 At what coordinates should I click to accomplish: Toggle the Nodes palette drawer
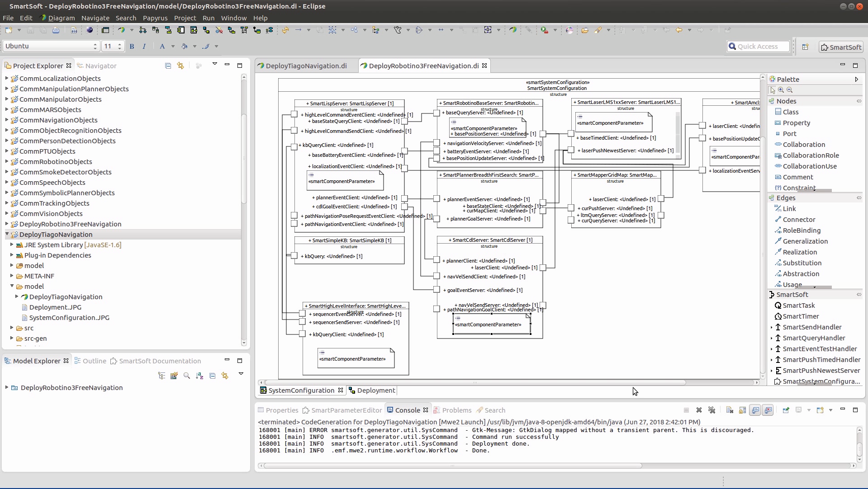click(x=786, y=101)
